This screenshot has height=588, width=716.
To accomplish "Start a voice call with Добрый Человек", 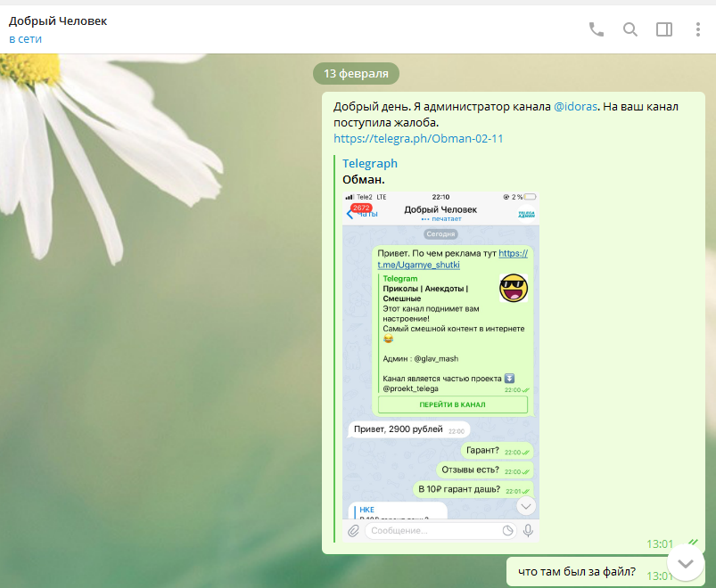I will click(x=596, y=29).
